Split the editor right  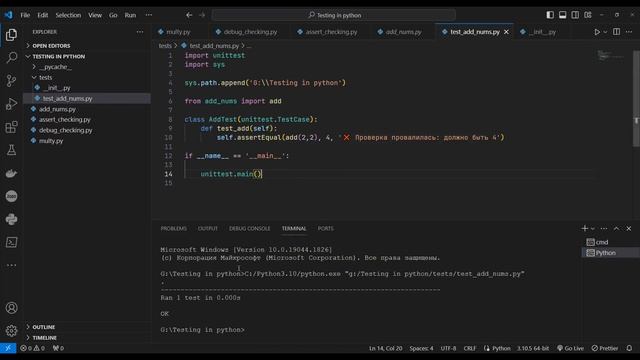pyautogui.click(x=616, y=32)
